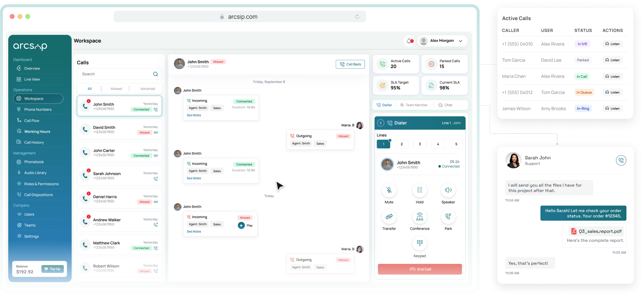Open Working Hours in the sidebar
This screenshot has height=296, width=644.
point(37,131)
